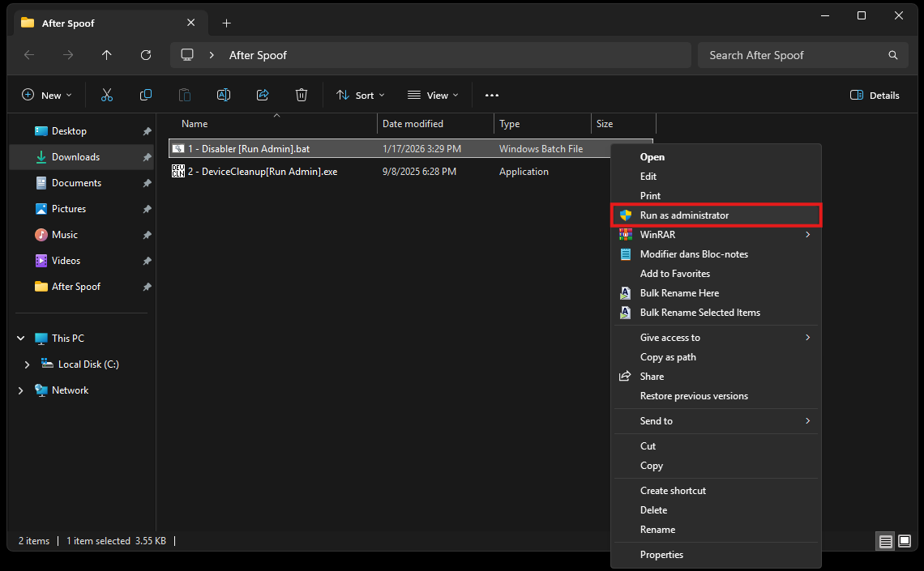The height and width of the screenshot is (571, 924).
Task: Click the Share icon in toolbar
Action: coord(263,95)
